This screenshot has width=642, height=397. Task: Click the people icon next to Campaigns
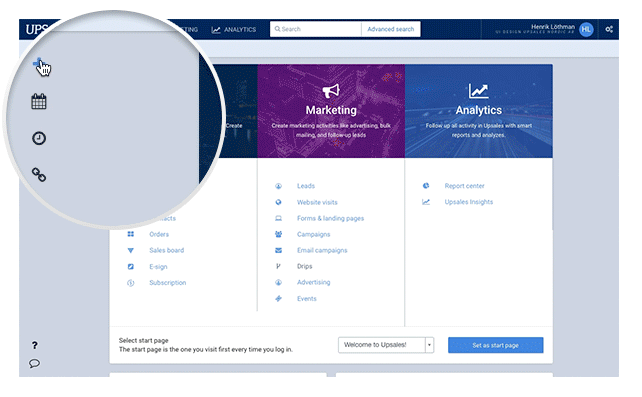pyautogui.click(x=278, y=234)
